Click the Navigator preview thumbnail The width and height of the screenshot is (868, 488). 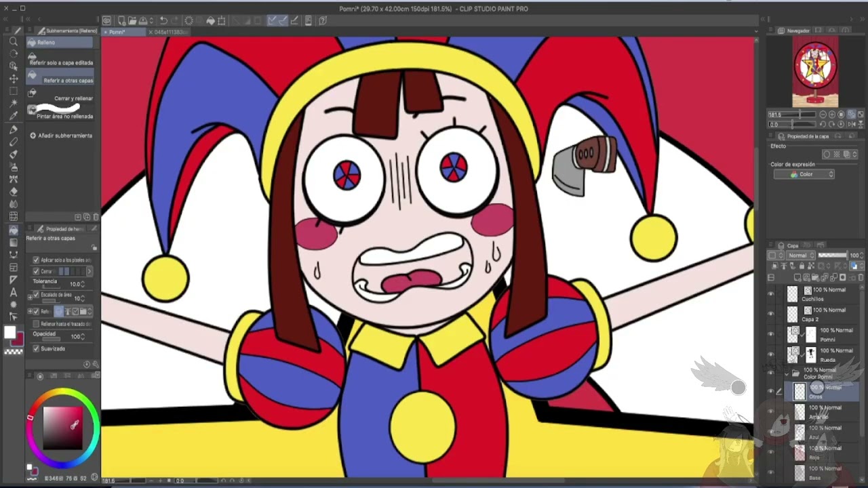(815, 71)
